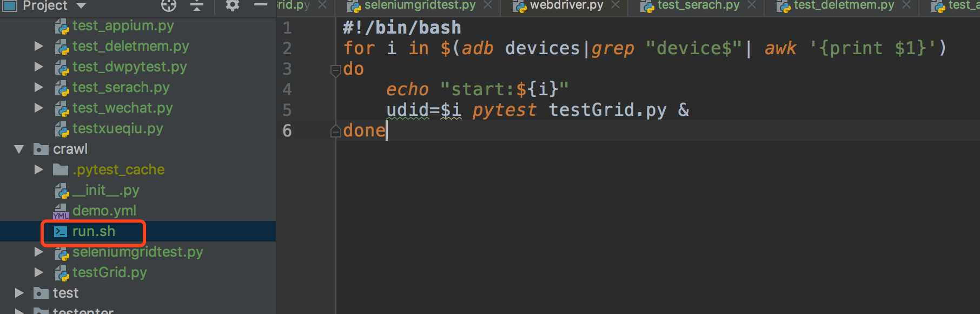Viewport: 980px width, 314px height.
Task: Click line number 4 in the gutter
Action: [x=287, y=90]
